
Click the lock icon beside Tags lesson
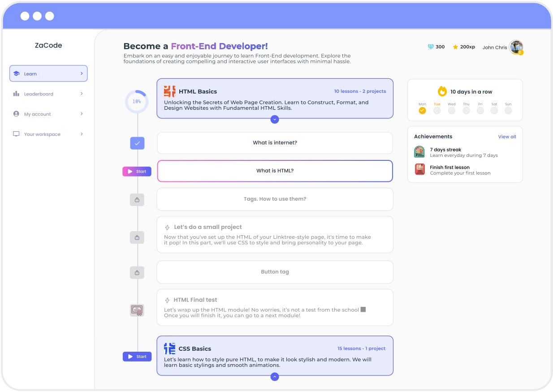[x=137, y=199]
